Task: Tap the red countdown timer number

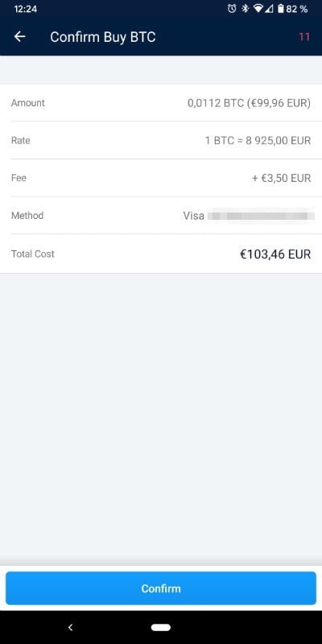Action: click(304, 37)
